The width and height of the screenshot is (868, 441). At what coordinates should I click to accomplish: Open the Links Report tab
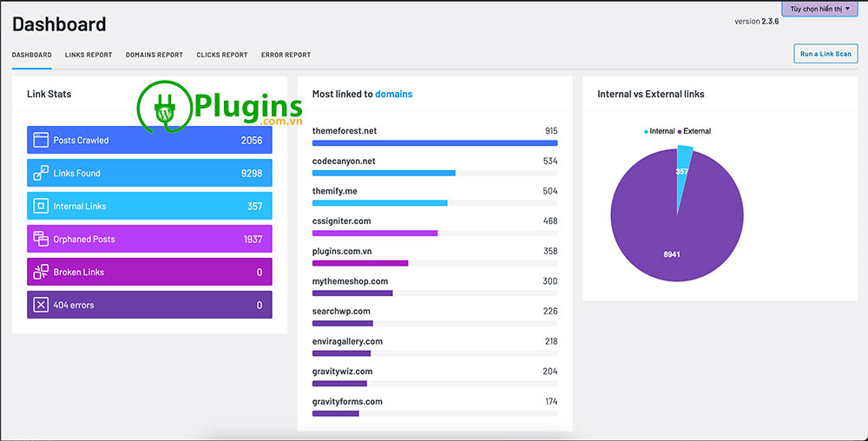coord(89,55)
